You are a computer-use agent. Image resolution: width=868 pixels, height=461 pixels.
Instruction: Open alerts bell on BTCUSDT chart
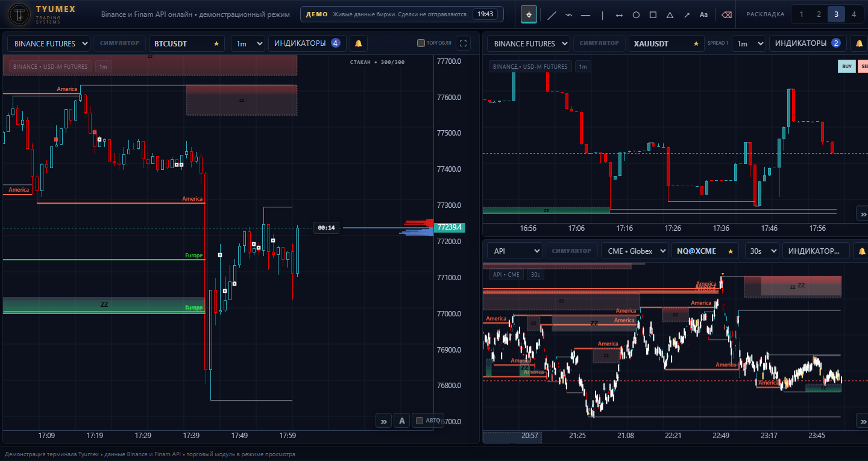(x=358, y=43)
